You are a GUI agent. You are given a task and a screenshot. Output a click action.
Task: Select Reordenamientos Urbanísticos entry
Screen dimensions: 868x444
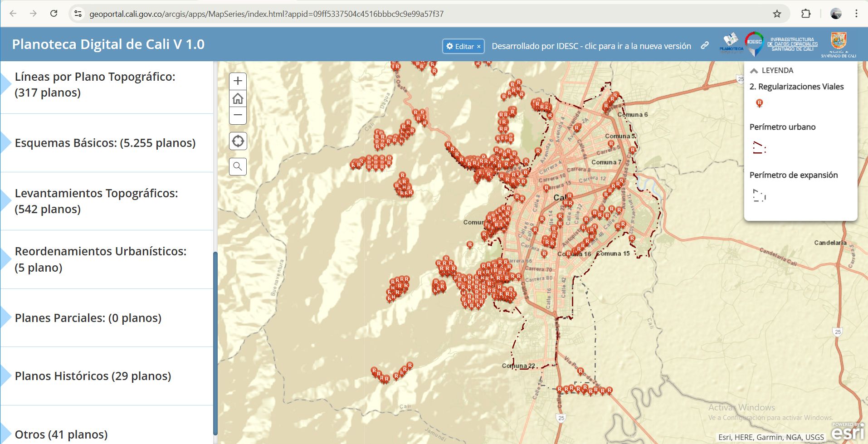point(101,259)
